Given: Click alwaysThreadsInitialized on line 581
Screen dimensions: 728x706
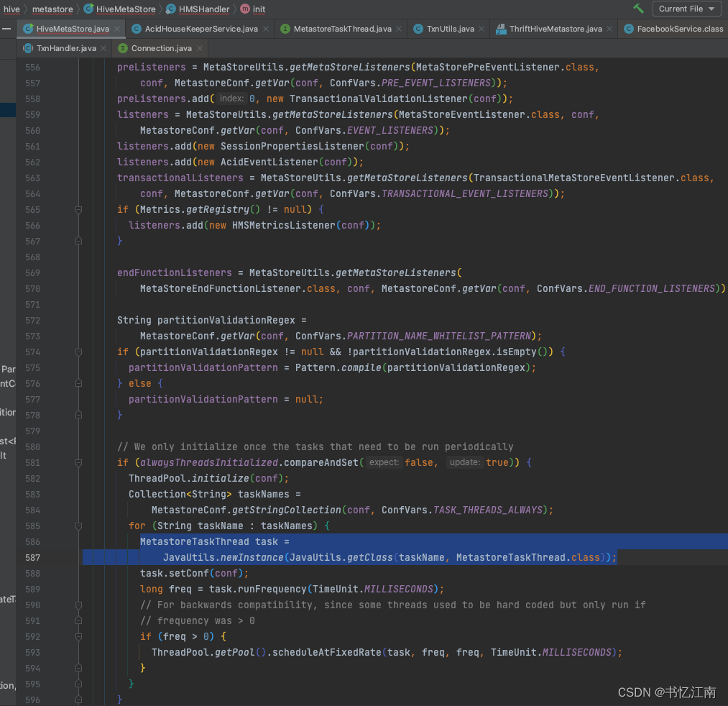Looking at the screenshot, I should (x=209, y=462).
